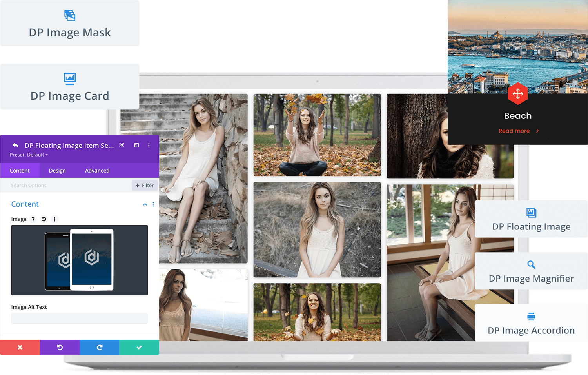The image size is (588, 375).
Task: Click the DP Image Card label
Action: [x=70, y=96]
